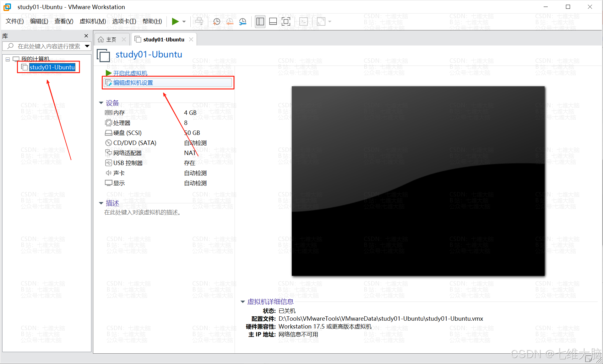Collapse the 虚拟机详细信息 section
Screen dimensions: 603x364
242,302
